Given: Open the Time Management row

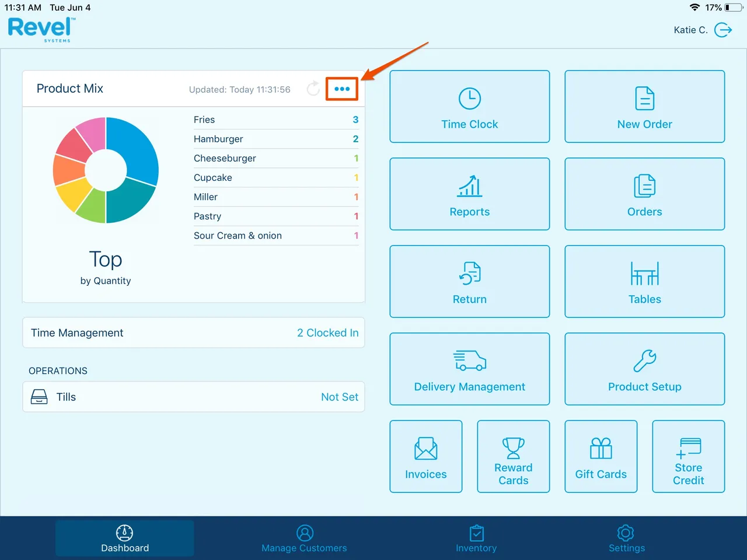Looking at the screenshot, I should coord(194,332).
